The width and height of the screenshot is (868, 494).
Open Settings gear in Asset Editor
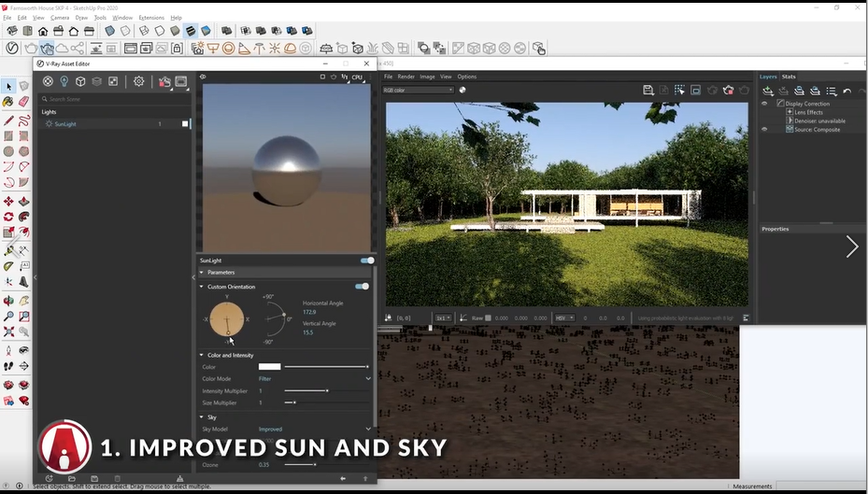(138, 81)
